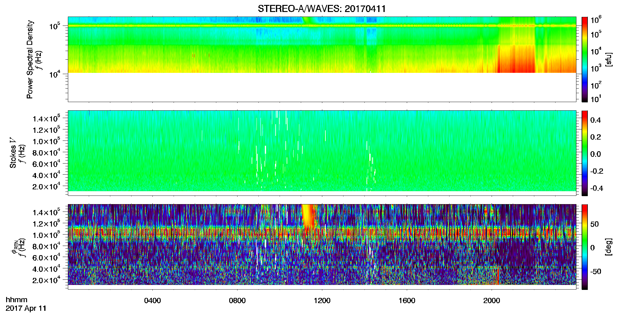Click the 0.4 label of the Stokes V colorbar
Image resolution: width=644 pixels, height=332 pixels.
[x=595, y=120]
